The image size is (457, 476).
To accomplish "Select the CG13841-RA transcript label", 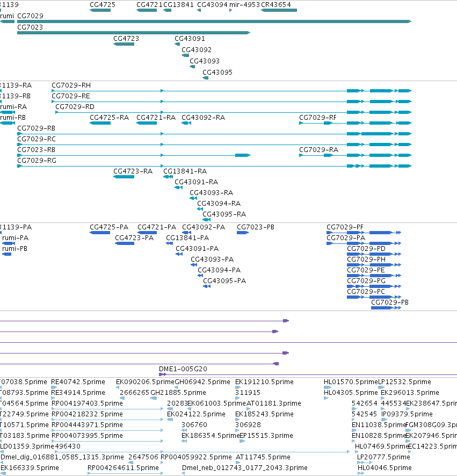I will click(185, 171).
